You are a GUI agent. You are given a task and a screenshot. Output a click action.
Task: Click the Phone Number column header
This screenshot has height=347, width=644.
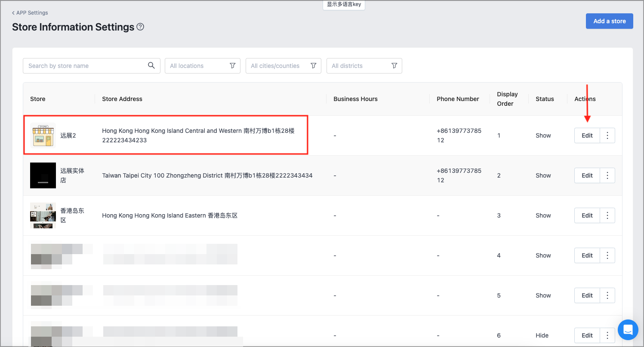coord(458,99)
